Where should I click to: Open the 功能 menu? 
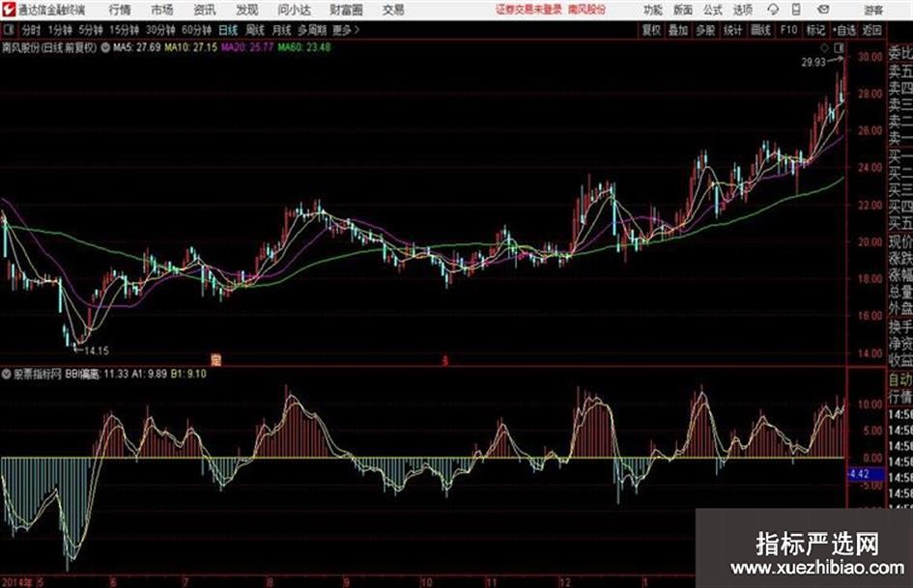[x=653, y=10]
